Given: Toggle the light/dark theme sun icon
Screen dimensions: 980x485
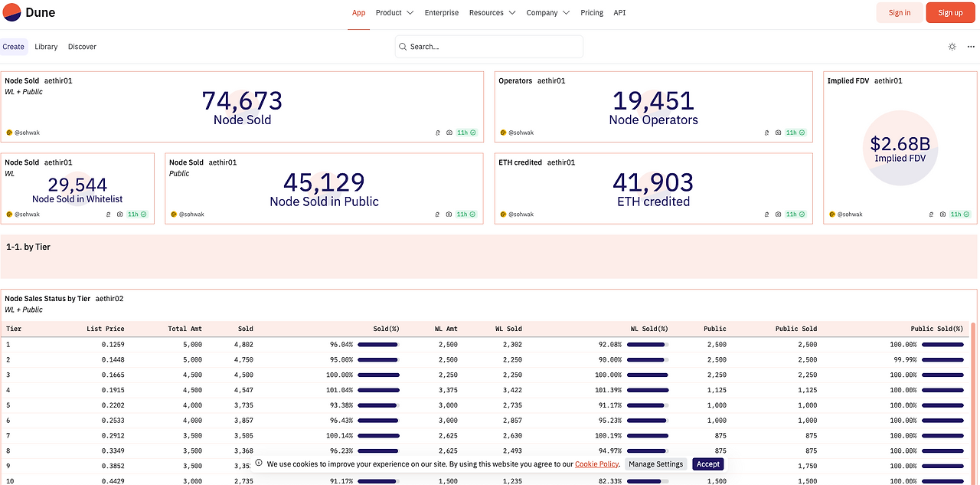Looking at the screenshot, I should [x=952, y=47].
